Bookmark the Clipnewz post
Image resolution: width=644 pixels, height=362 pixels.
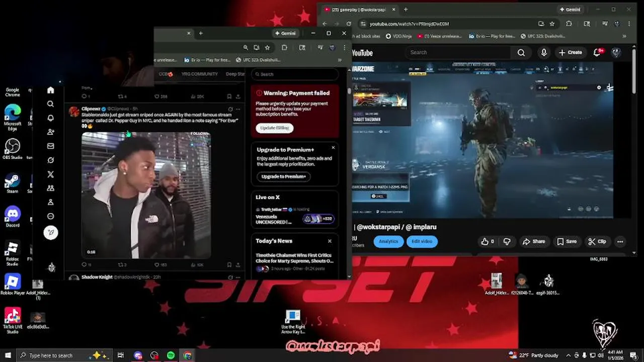(229, 264)
